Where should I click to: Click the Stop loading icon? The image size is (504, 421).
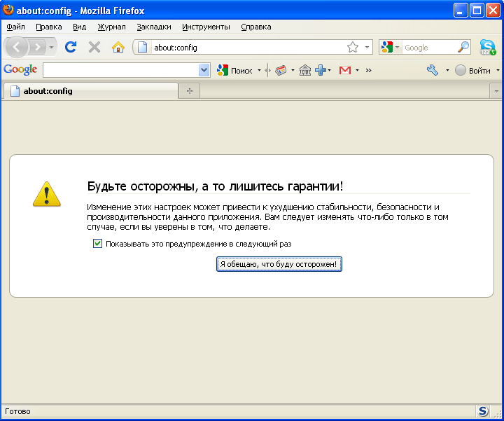94,48
